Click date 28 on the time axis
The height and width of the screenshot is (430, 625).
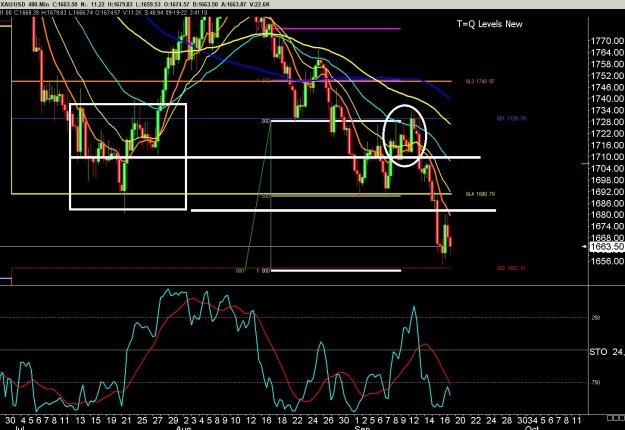click(x=507, y=420)
